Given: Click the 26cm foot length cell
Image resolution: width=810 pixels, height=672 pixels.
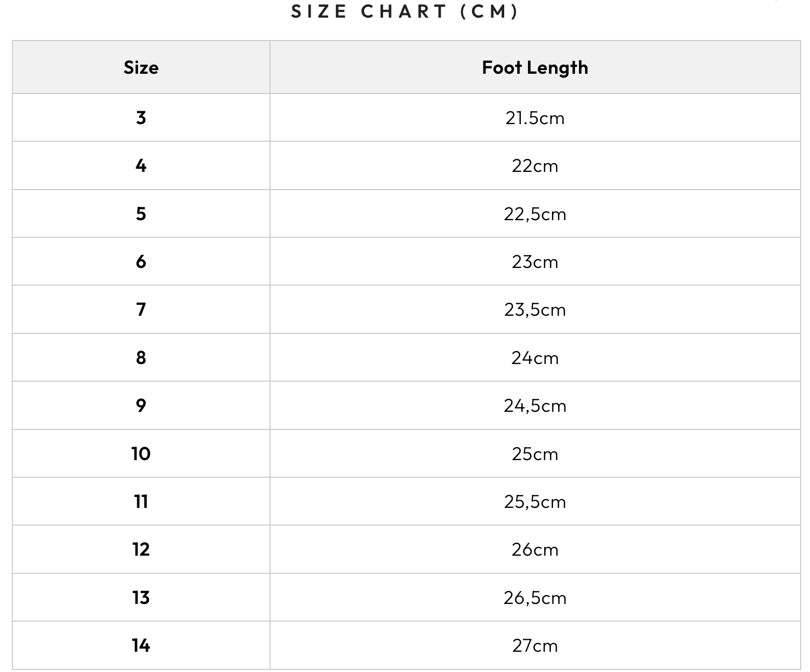Looking at the screenshot, I should [535, 549].
